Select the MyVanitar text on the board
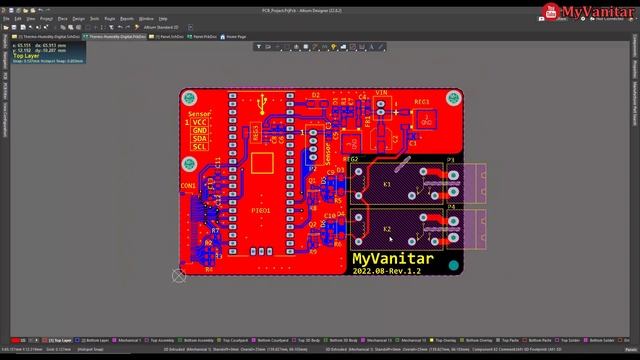This screenshot has height=360, width=640. [x=393, y=259]
